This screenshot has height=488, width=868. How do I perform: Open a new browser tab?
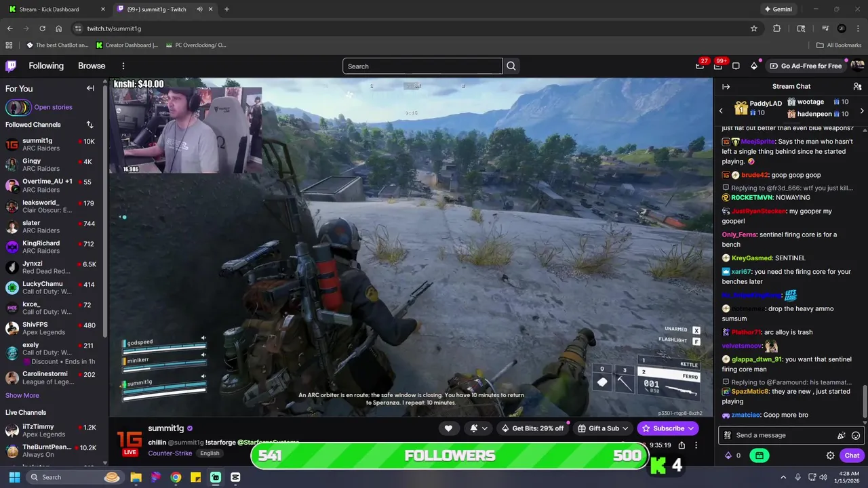(x=226, y=9)
